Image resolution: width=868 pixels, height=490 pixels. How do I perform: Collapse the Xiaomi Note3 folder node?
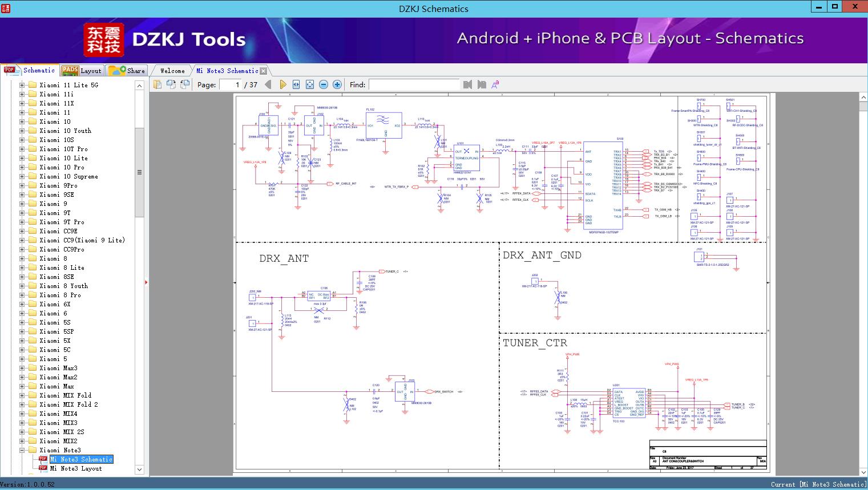click(x=22, y=450)
